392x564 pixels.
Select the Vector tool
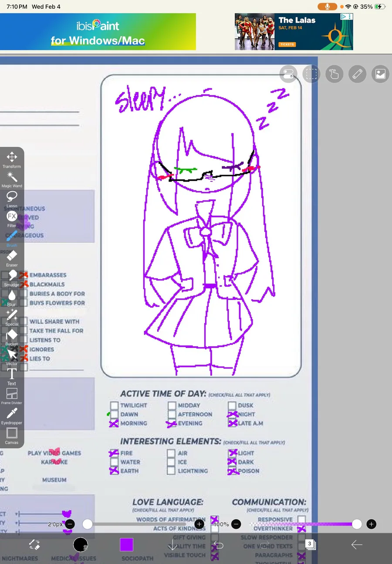(12, 357)
